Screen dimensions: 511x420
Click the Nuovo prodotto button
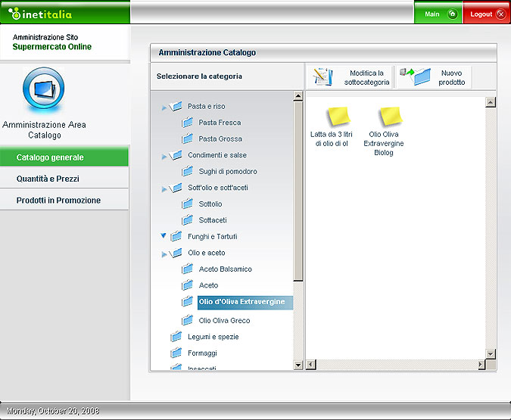click(435, 77)
